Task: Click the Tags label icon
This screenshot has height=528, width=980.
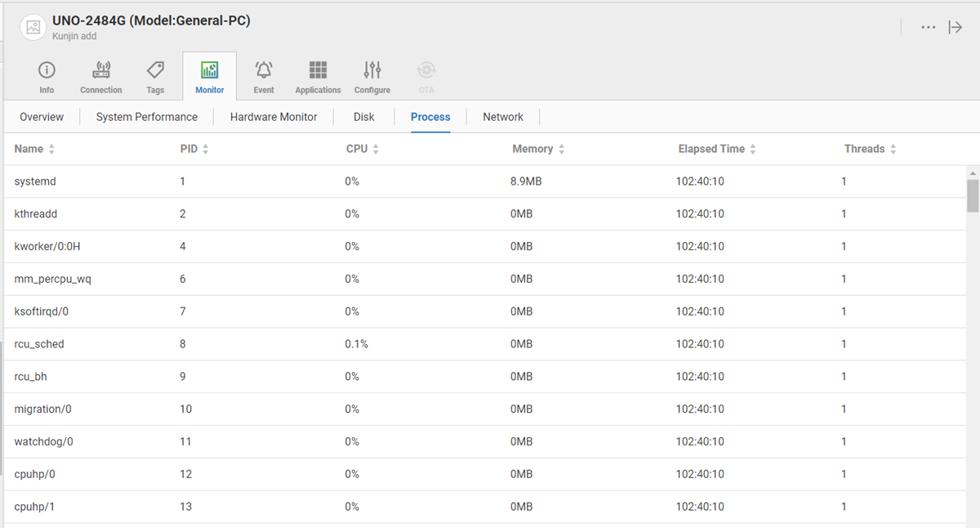Action: pyautogui.click(x=155, y=71)
